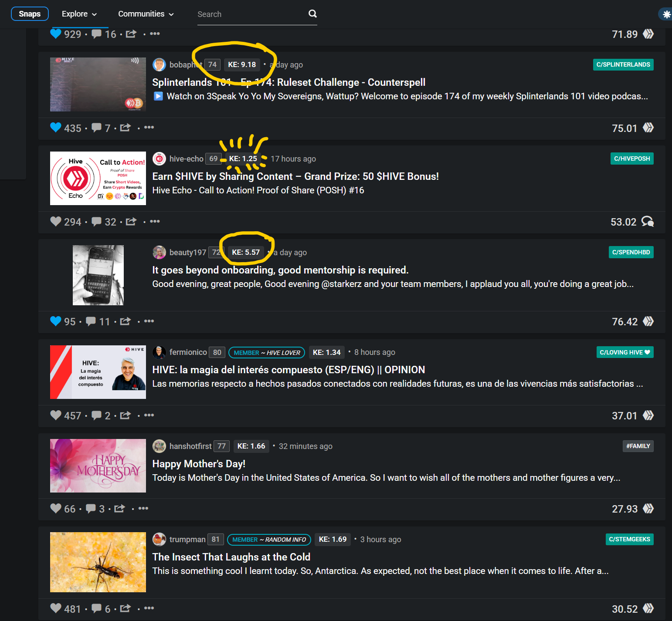Toggle the theme switch at top right
The height and width of the screenshot is (621, 672).
pos(665,14)
